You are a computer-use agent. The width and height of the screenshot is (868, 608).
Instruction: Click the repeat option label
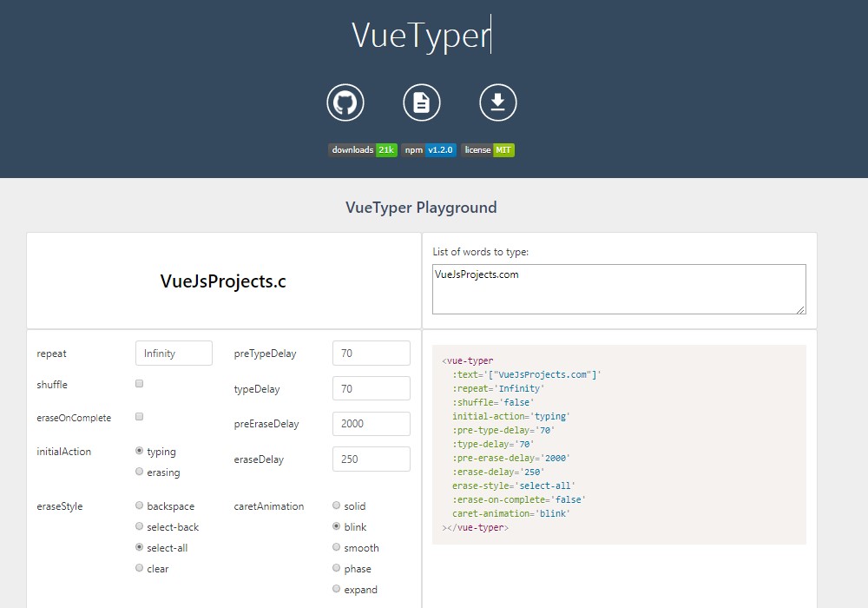[51, 354]
